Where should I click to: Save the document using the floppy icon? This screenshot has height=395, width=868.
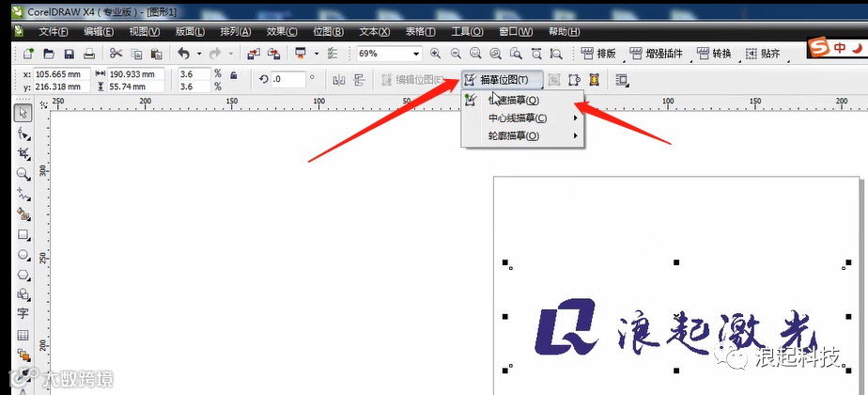pyautogui.click(x=70, y=54)
